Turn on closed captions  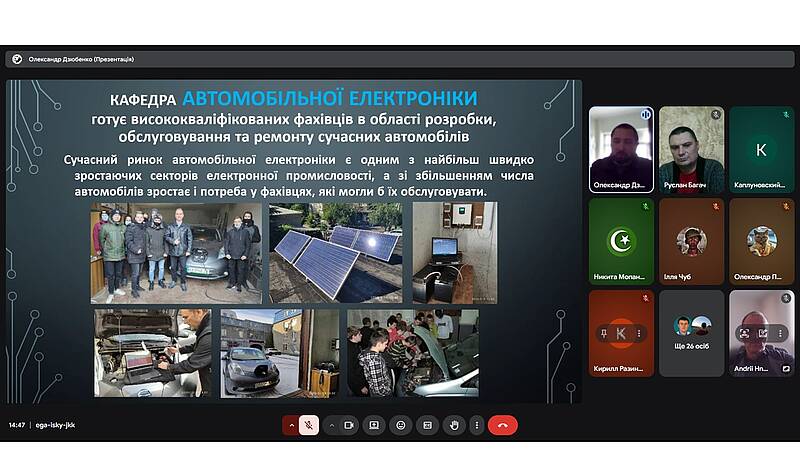[427, 425]
